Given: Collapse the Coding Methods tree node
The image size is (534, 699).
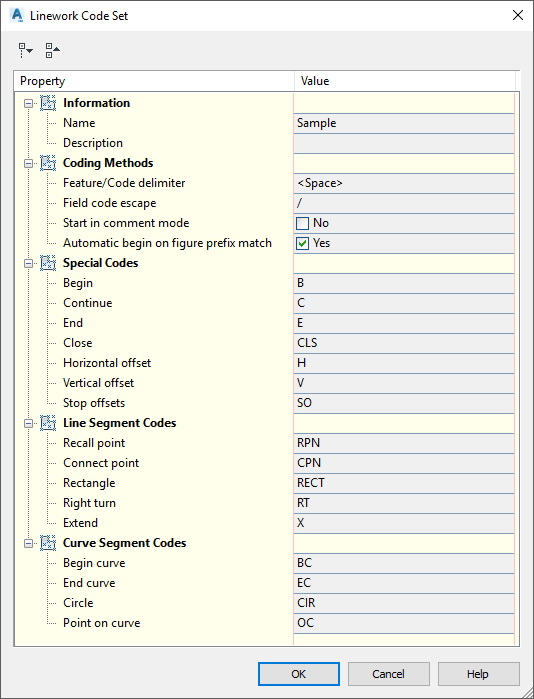Looking at the screenshot, I should pyautogui.click(x=29, y=164).
